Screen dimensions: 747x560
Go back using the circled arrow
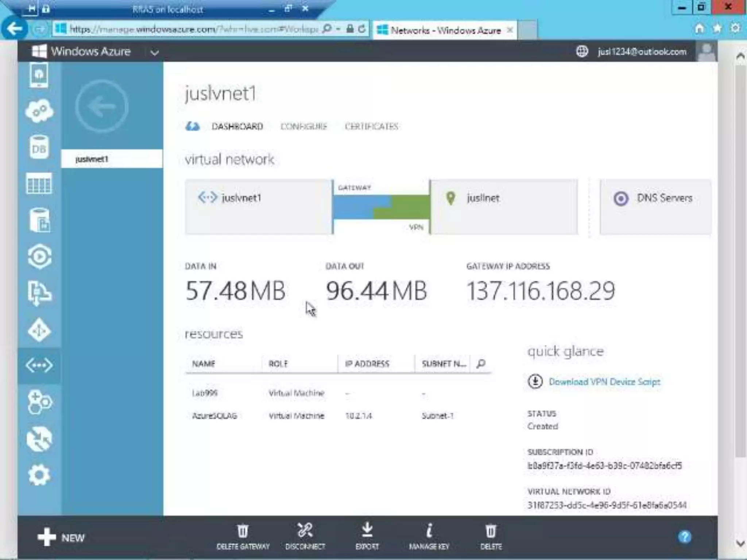click(102, 106)
